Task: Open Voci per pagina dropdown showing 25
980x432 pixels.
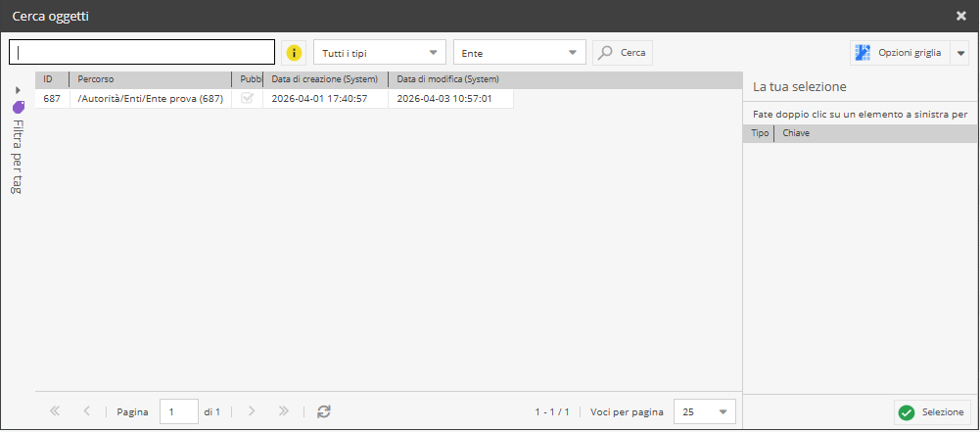Action: tap(705, 412)
